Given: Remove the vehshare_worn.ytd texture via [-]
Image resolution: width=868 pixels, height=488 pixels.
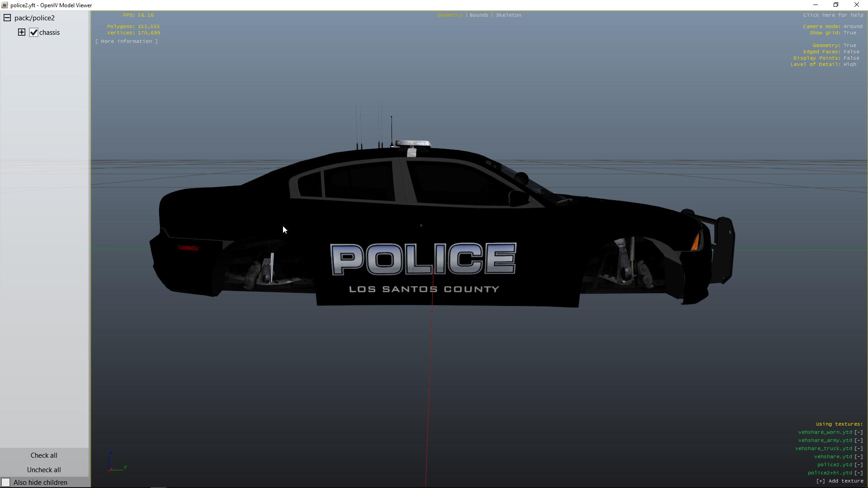Looking at the screenshot, I should click(859, 432).
